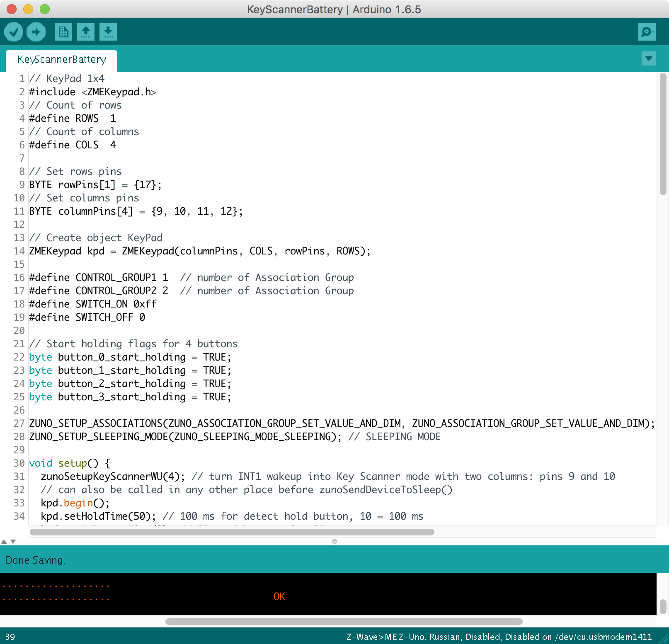
Task: Click the '// KeyPad 1x4' comment
Action: point(67,79)
